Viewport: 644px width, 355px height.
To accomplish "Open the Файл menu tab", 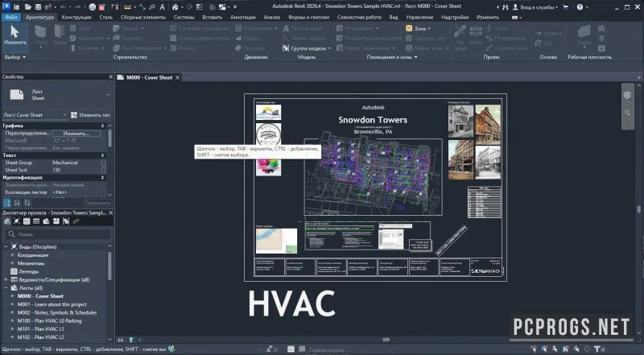I will point(11,17).
